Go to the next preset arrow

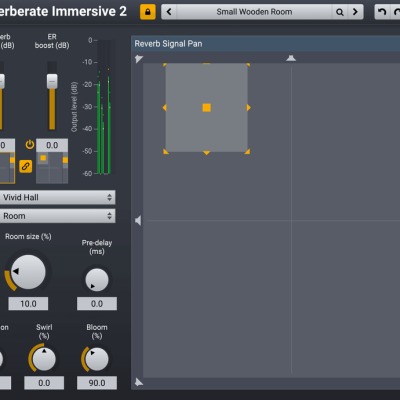click(355, 12)
